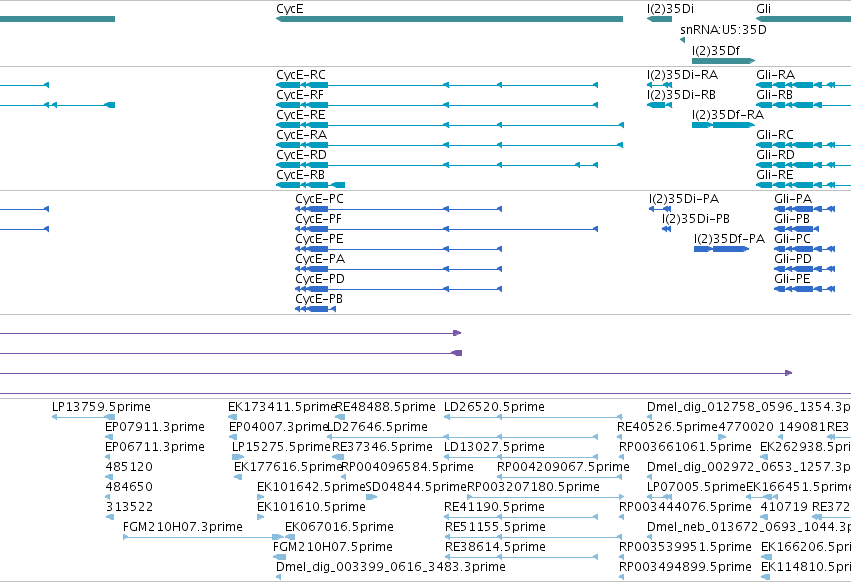Select the Dmel_dig_003399_0616_3483.3prime label
The image size is (851, 582).
391,567
